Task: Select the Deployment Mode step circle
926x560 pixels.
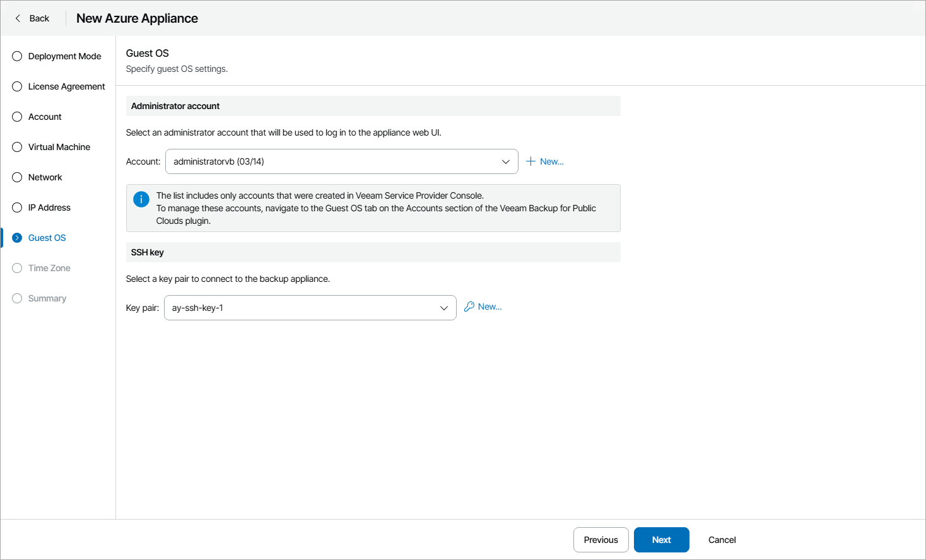Action: (17, 56)
